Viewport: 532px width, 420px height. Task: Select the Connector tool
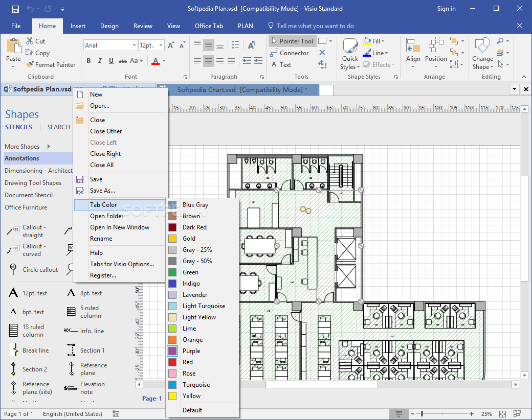point(289,53)
